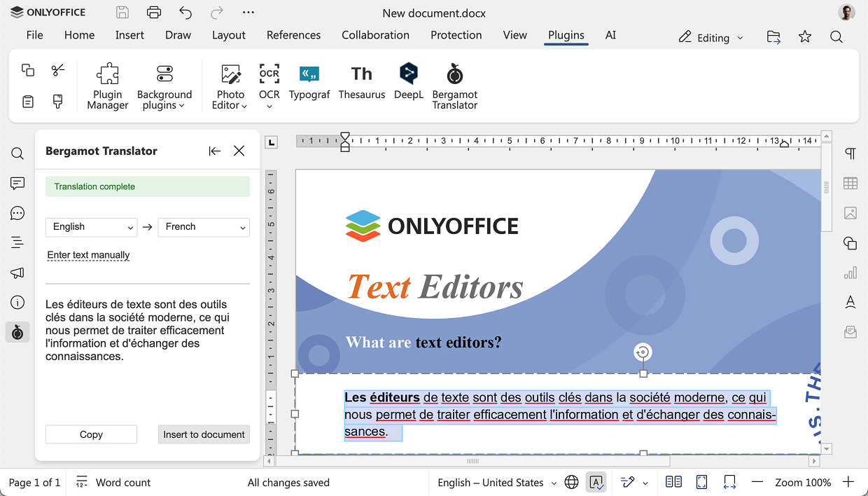Open shape settings in right sidebar
The width and height of the screenshot is (868, 496).
coord(850,243)
